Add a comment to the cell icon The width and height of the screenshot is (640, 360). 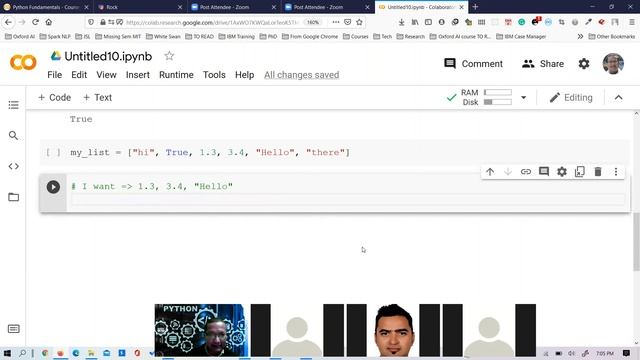(x=544, y=172)
